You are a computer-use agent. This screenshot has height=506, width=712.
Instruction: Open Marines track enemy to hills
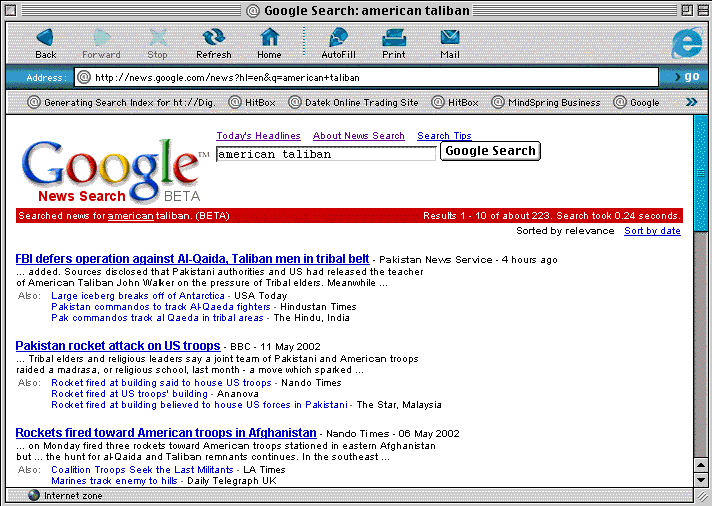pos(114,481)
